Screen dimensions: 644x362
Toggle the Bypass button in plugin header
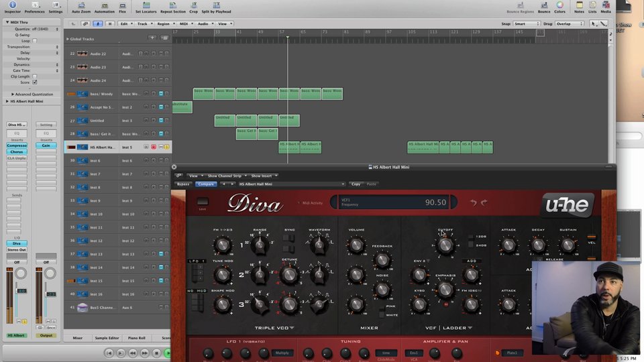183,184
